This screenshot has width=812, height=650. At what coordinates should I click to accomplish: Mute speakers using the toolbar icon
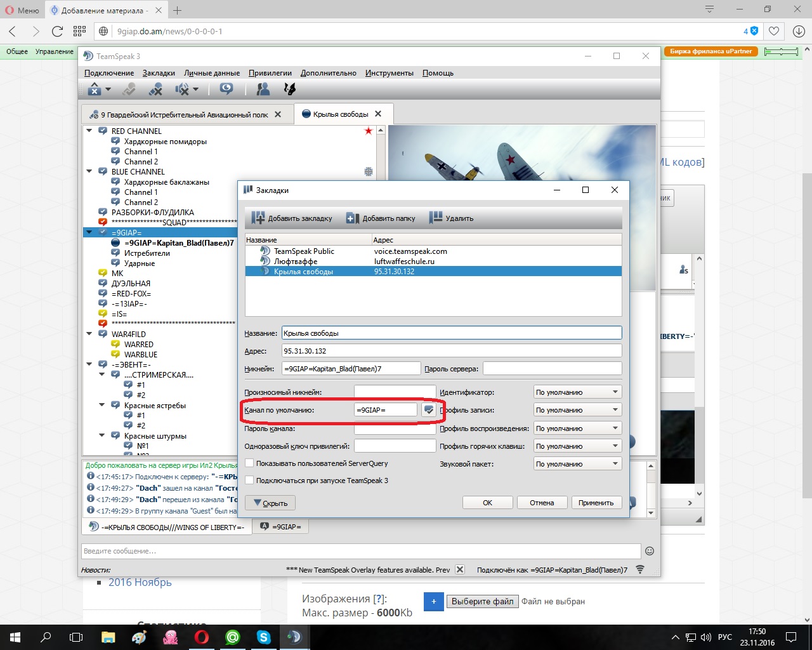pyautogui.click(x=183, y=90)
